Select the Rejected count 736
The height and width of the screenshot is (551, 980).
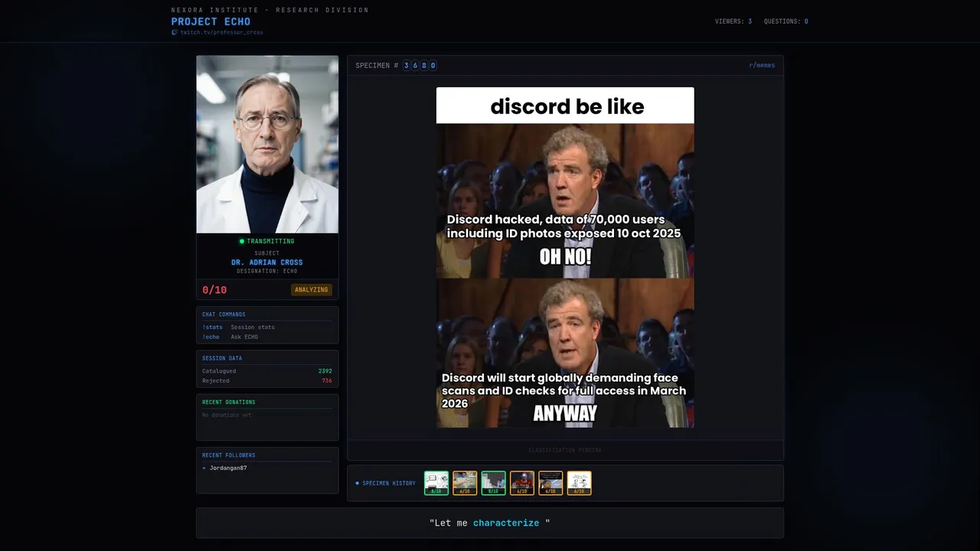pyautogui.click(x=327, y=380)
